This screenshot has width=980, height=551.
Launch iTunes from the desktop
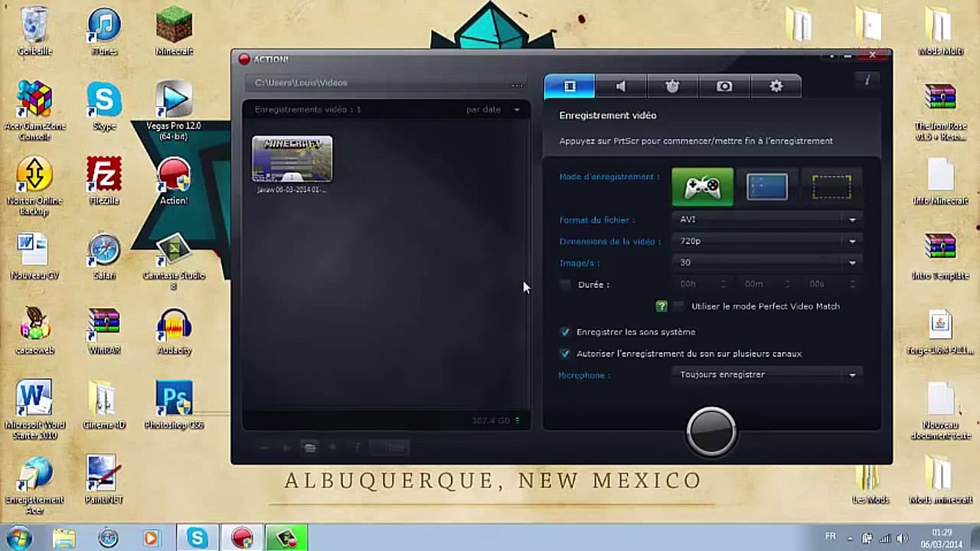[x=104, y=31]
